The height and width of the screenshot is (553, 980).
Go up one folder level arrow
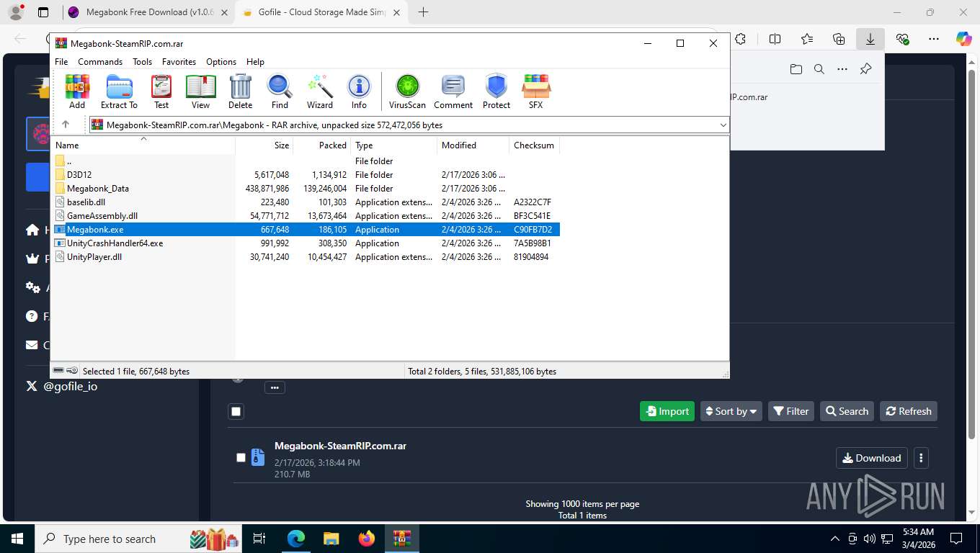pos(66,125)
